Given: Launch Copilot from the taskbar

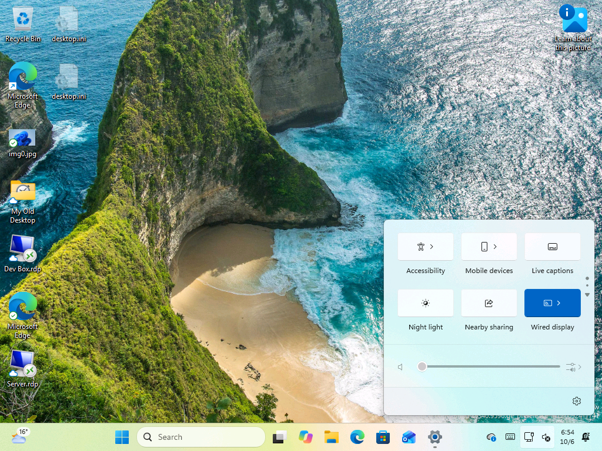Looking at the screenshot, I should [x=306, y=437].
